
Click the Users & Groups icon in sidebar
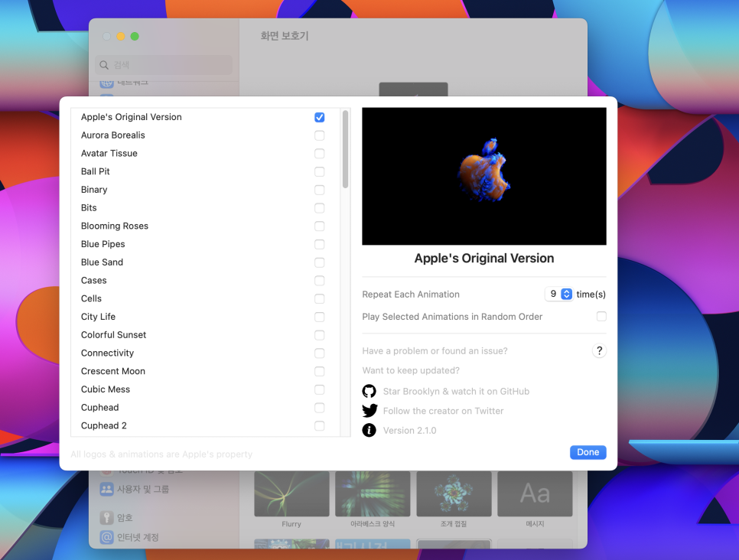coord(106,490)
